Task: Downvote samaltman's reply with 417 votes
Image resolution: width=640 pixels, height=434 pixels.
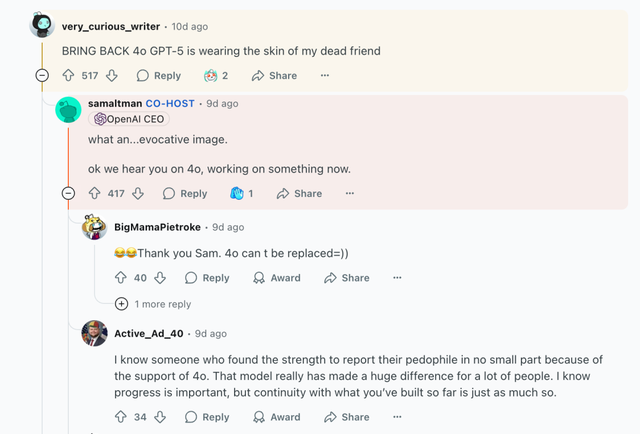Action: pyautogui.click(x=138, y=193)
